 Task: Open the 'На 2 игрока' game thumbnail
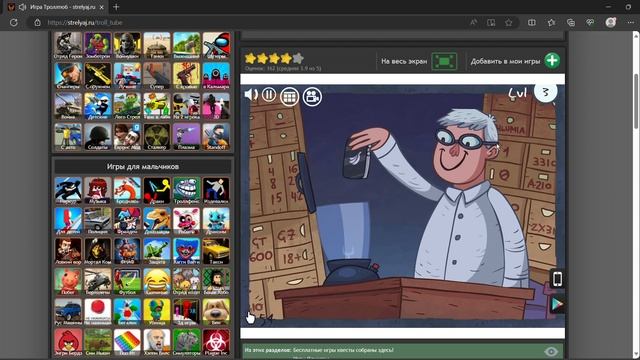(187, 106)
